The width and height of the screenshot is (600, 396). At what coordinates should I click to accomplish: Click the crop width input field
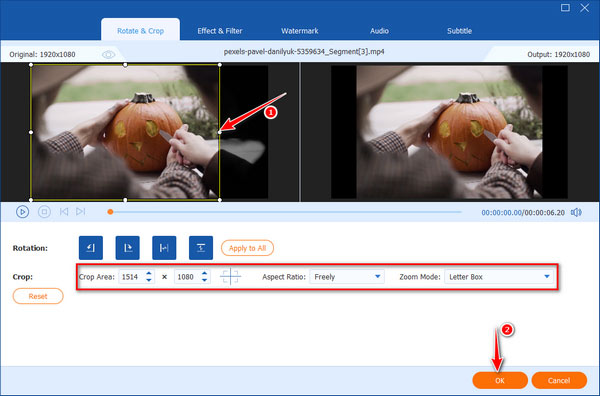[x=131, y=277]
